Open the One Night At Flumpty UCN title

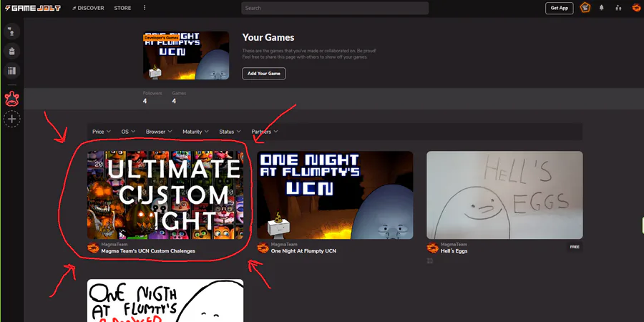tap(303, 251)
